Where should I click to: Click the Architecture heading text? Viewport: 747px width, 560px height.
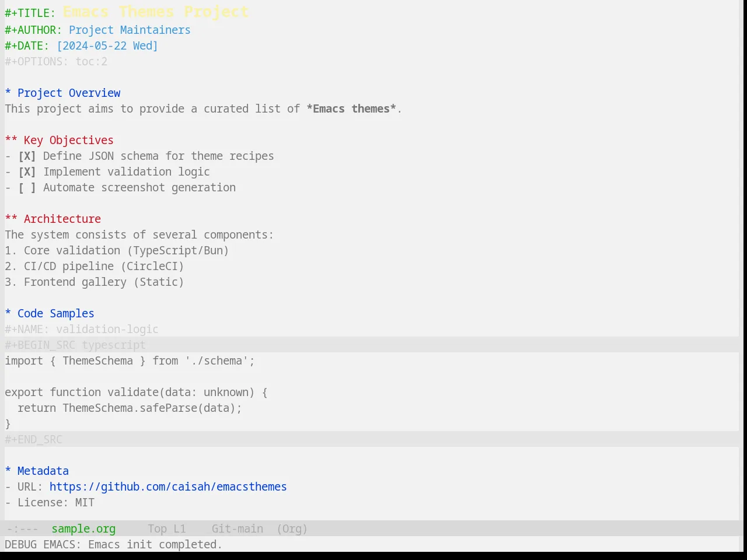point(62,219)
